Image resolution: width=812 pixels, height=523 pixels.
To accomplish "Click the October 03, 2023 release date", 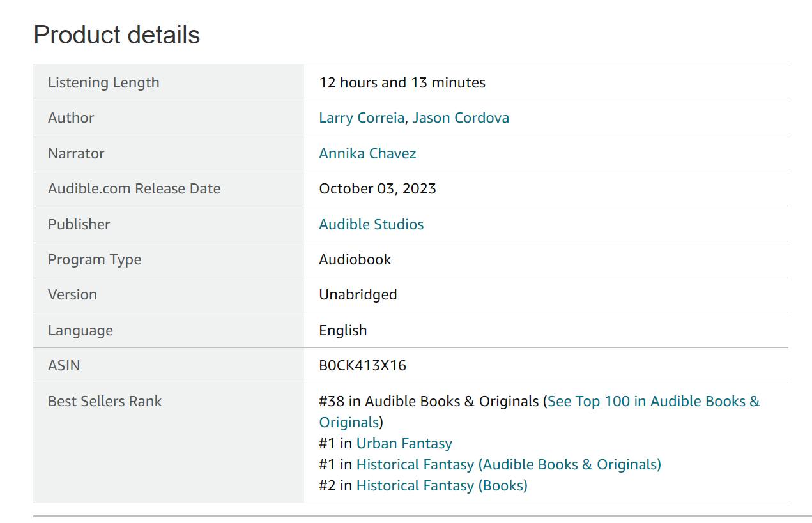I will pyautogui.click(x=377, y=189).
